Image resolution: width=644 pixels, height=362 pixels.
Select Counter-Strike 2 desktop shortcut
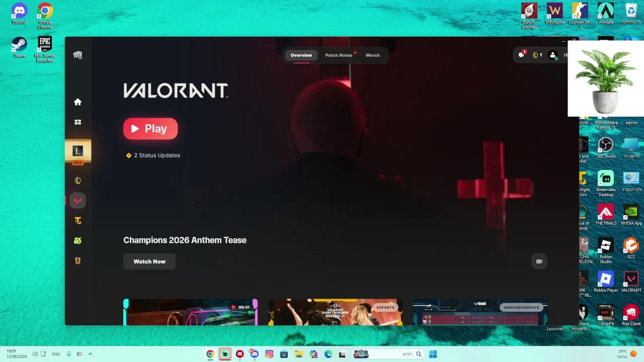pyautogui.click(x=580, y=16)
